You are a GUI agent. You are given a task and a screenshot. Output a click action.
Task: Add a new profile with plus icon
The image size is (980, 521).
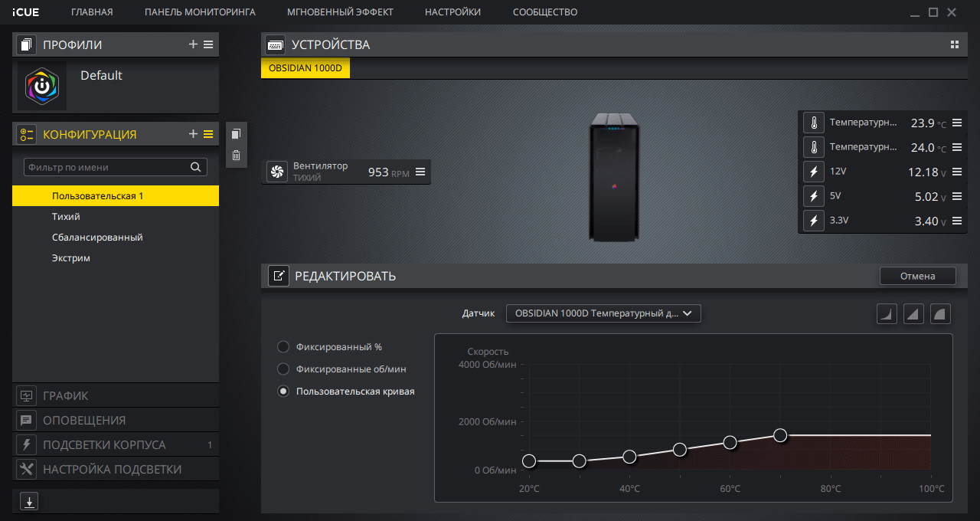(193, 44)
